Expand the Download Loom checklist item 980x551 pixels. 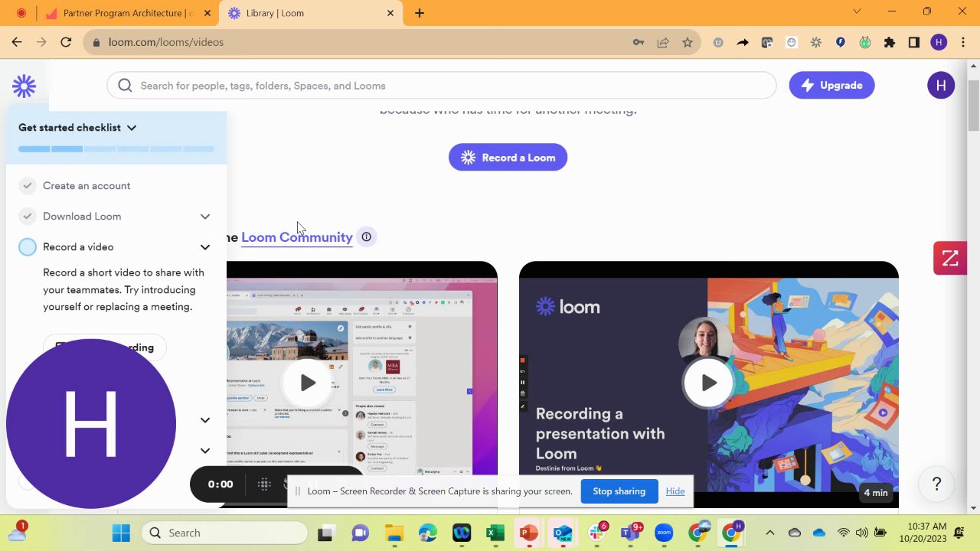click(205, 217)
